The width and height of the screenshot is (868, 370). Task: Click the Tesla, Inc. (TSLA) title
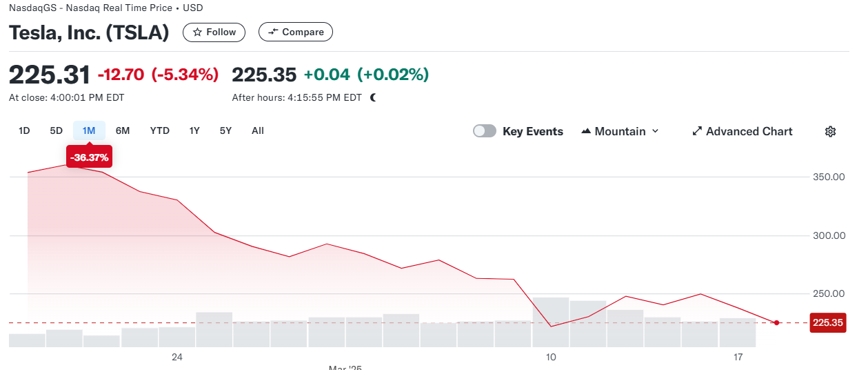pyautogui.click(x=89, y=33)
